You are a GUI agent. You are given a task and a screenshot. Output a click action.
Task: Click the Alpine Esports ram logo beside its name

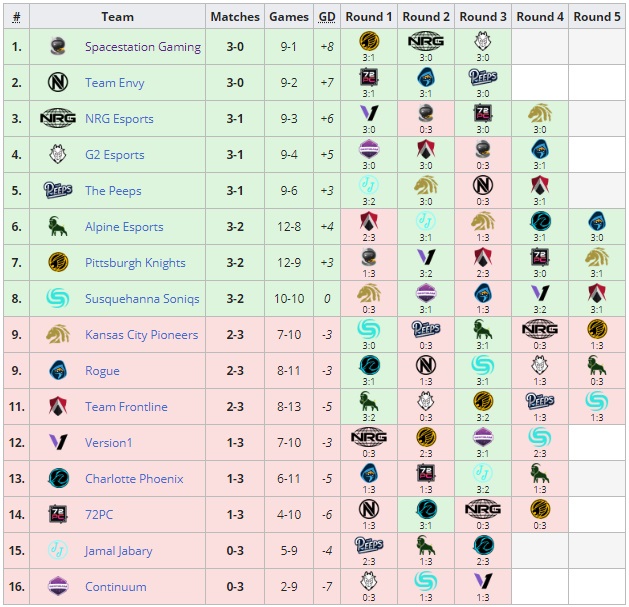point(58,227)
